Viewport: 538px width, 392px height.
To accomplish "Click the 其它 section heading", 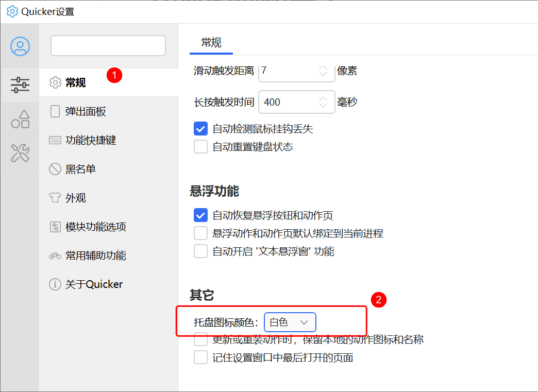I will pyautogui.click(x=202, y=295).
